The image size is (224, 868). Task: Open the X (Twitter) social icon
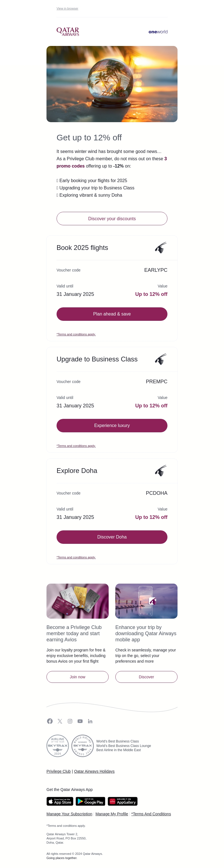60,721
